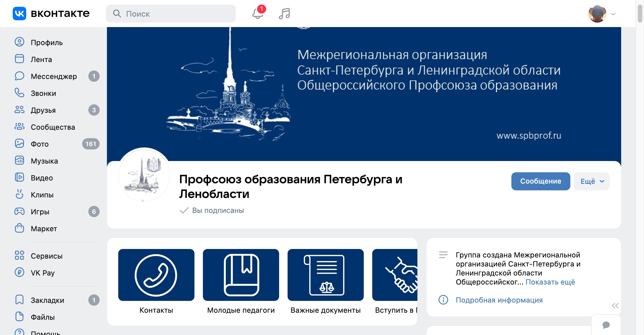Click the Services grid icon

click(x=19, y=255)
